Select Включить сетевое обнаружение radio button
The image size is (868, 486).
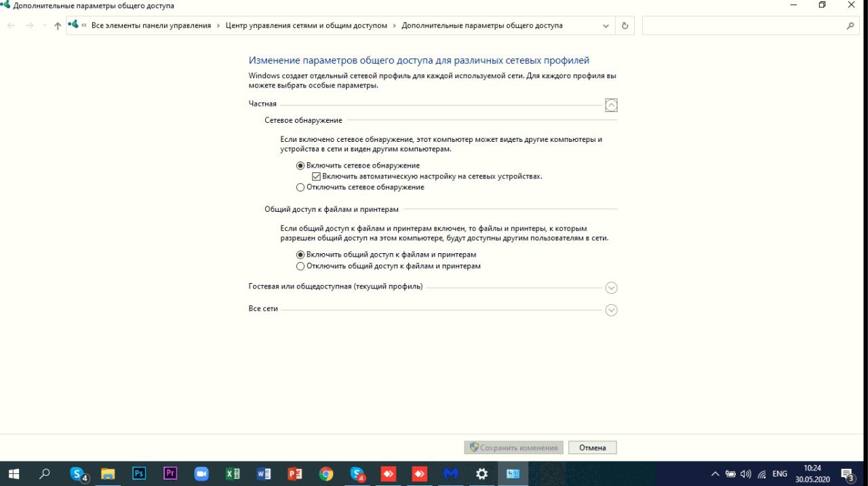point(300,166)
